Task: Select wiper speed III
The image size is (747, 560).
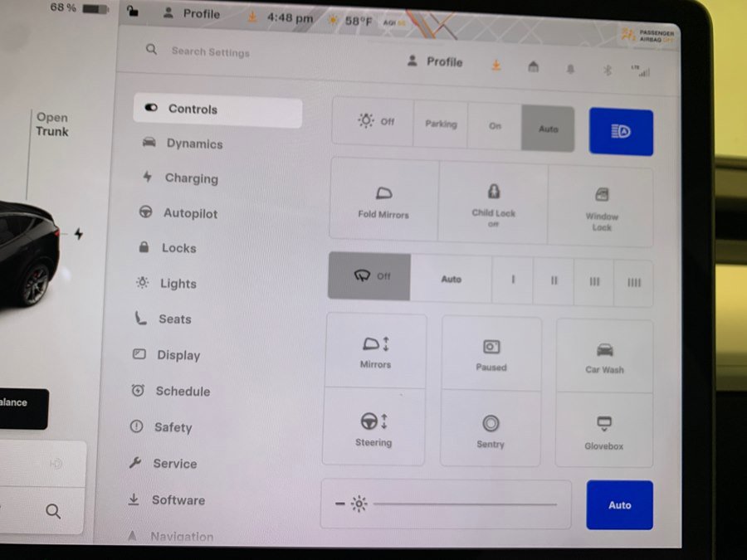Action: pos(594,282)
